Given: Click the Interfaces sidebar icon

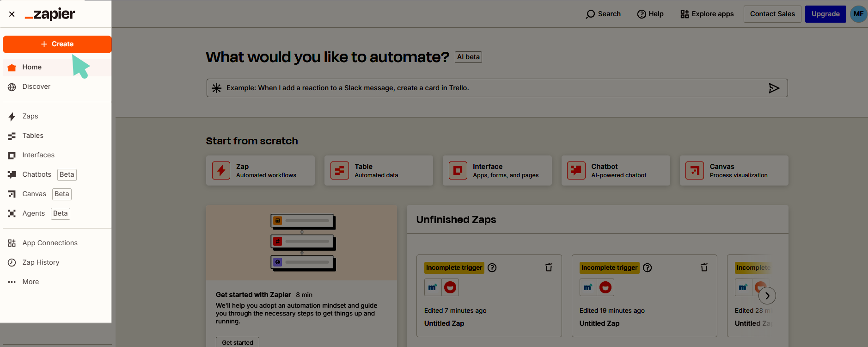Looking at the screenshot, I should coord(12,155).
